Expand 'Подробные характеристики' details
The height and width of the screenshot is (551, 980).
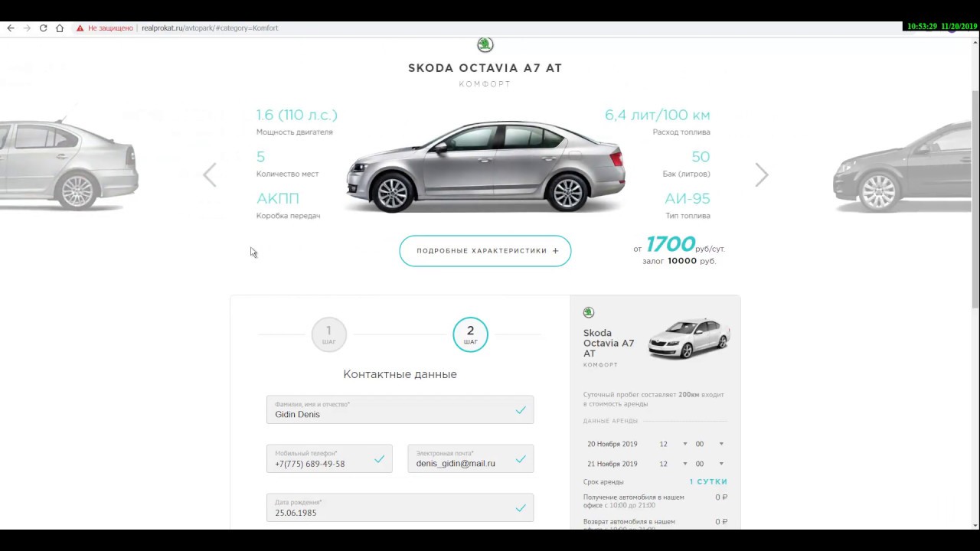point(485,251)
